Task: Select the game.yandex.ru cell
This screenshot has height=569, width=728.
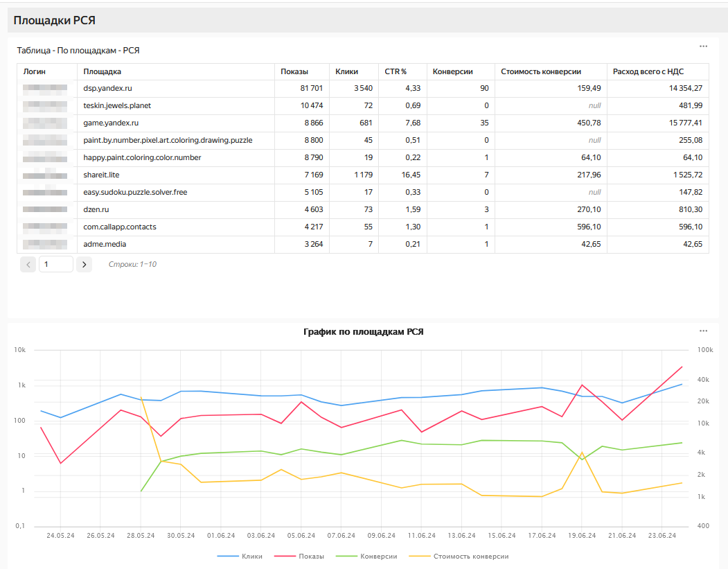Action: pyautogui.click(x=176, y=123)
